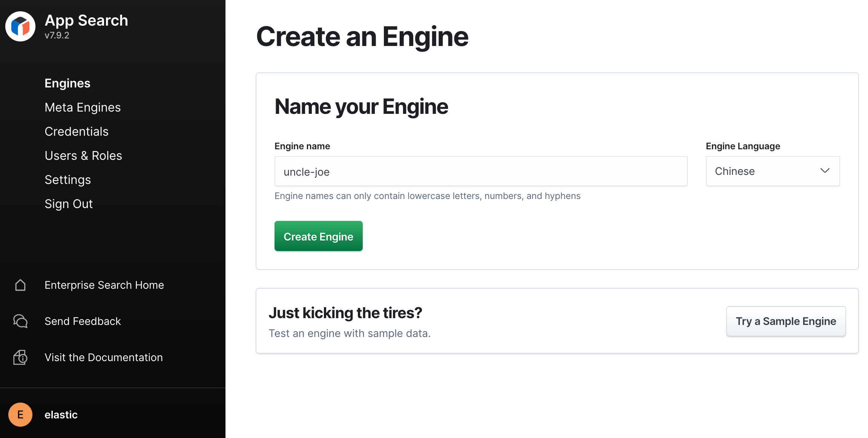Open Users & Roles section
This screenshot has height=438, width=868.
click(x=83, y=156)
